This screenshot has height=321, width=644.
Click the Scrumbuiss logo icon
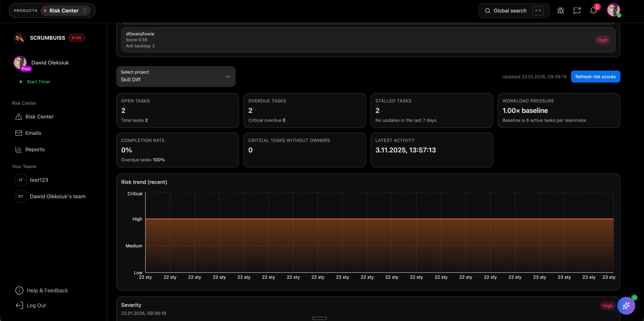19,38
